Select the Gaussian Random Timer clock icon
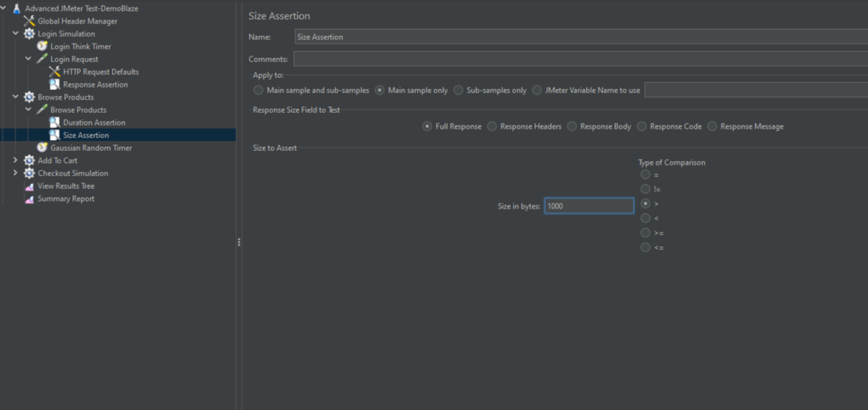Image resolution: width=868 pixels, height=410 pixels. point(42,147)
